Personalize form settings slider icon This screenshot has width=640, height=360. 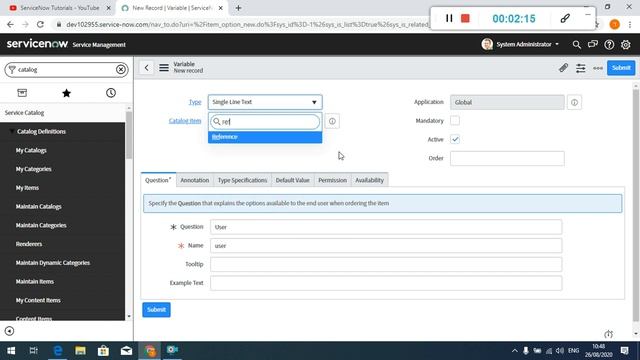(x=580, y=68)
